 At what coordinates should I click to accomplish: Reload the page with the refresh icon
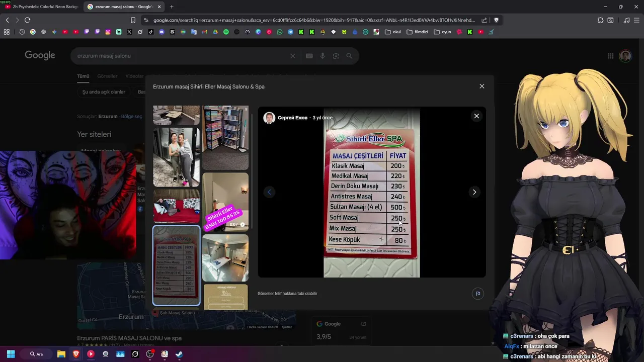click(27, 20)
